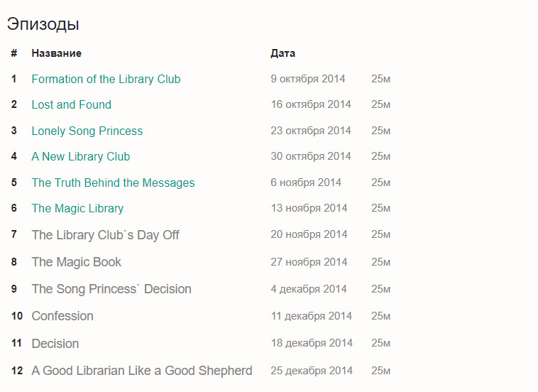Click the date "25 декабря 2014"

point(311,371)
